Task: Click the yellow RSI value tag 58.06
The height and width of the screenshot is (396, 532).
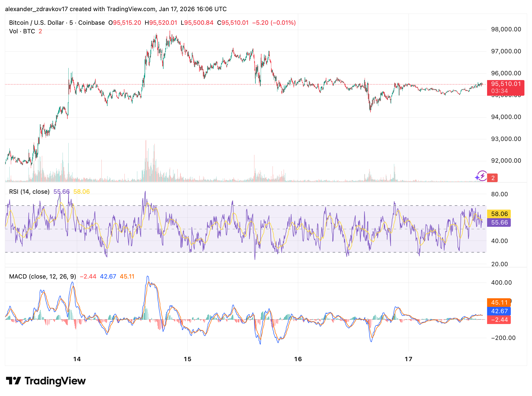Action: pos(499,214)
